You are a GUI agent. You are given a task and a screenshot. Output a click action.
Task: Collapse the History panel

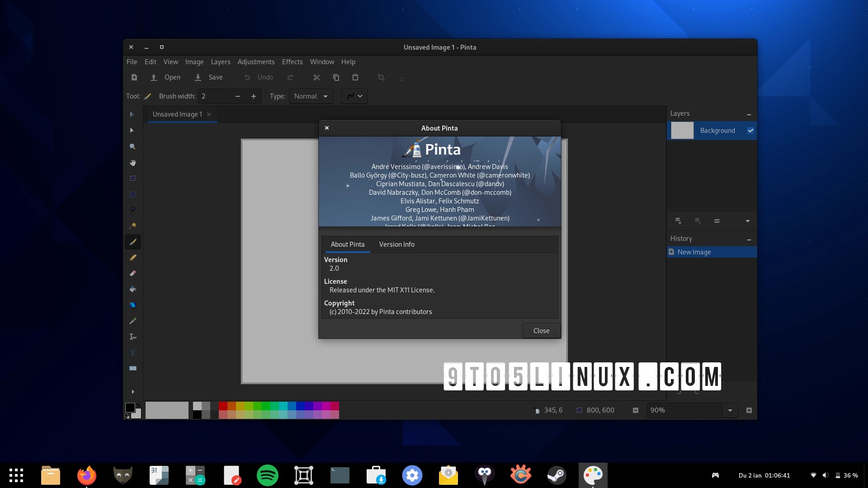(749, 239)
